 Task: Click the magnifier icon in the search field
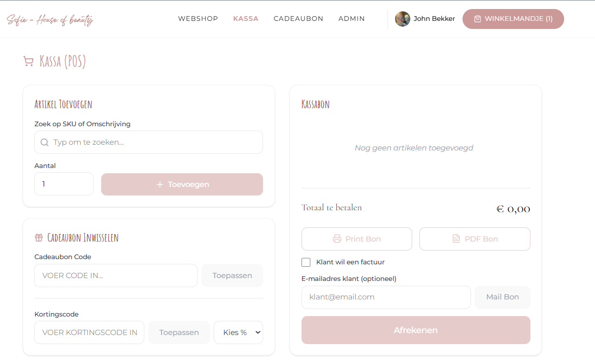click(45, 142)
